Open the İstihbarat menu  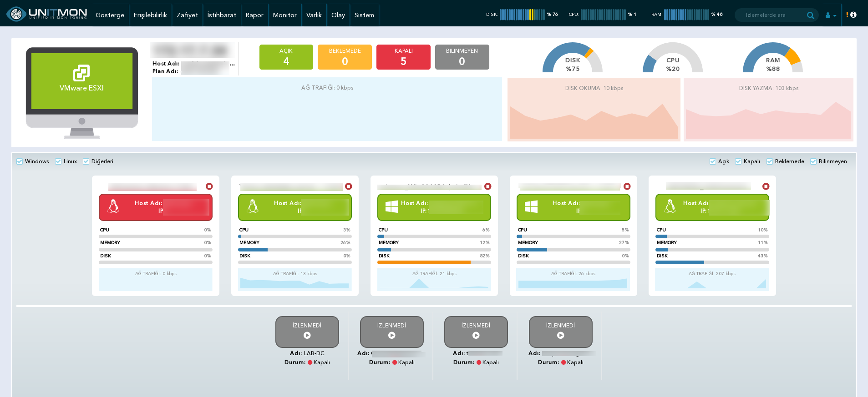click(222, 15)
